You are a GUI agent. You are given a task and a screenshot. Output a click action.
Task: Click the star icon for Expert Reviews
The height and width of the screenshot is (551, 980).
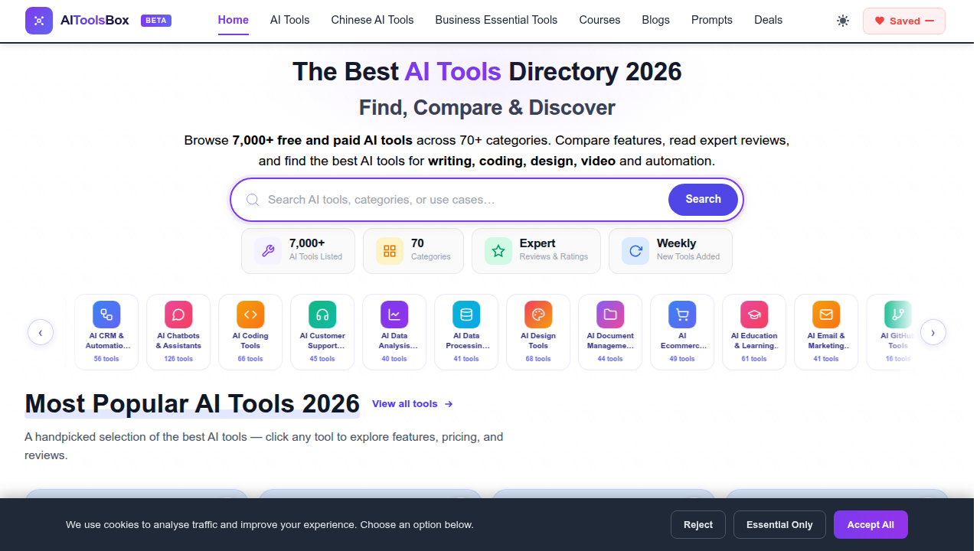point(498,251)
